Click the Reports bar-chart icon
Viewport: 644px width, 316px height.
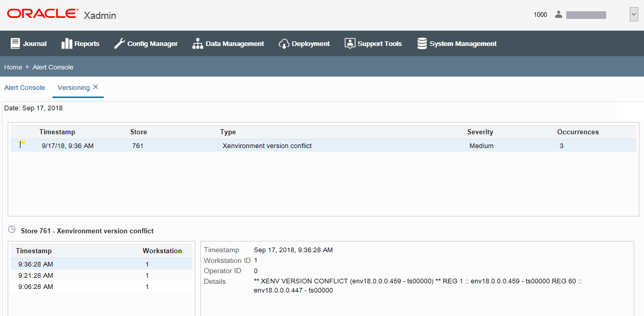click(67, 43)
